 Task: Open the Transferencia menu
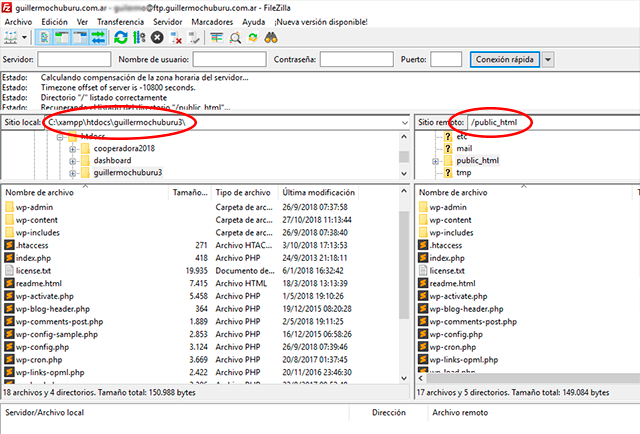120,22
